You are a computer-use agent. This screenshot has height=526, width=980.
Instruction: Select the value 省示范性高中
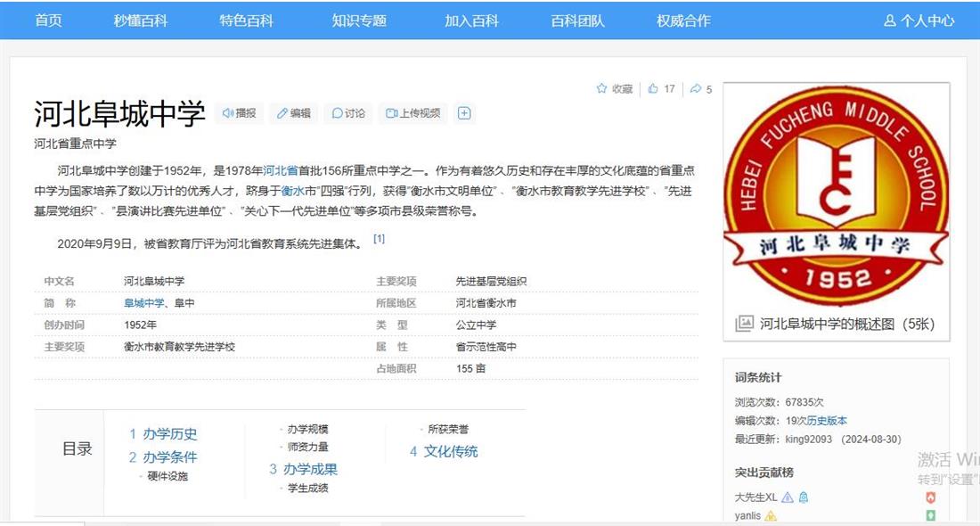[486, 347]
